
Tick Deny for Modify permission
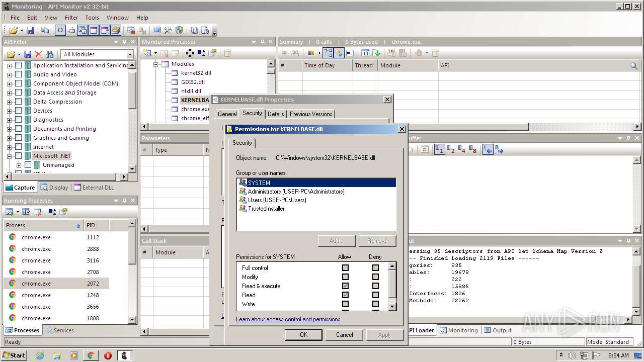point(375,277)
